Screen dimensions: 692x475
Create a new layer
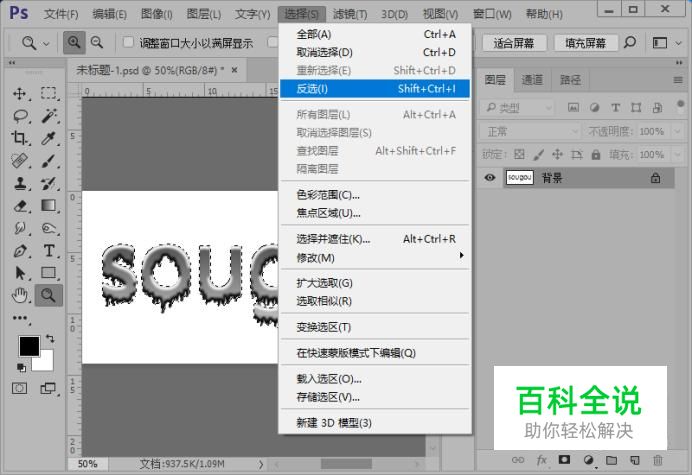coord(635,460)
